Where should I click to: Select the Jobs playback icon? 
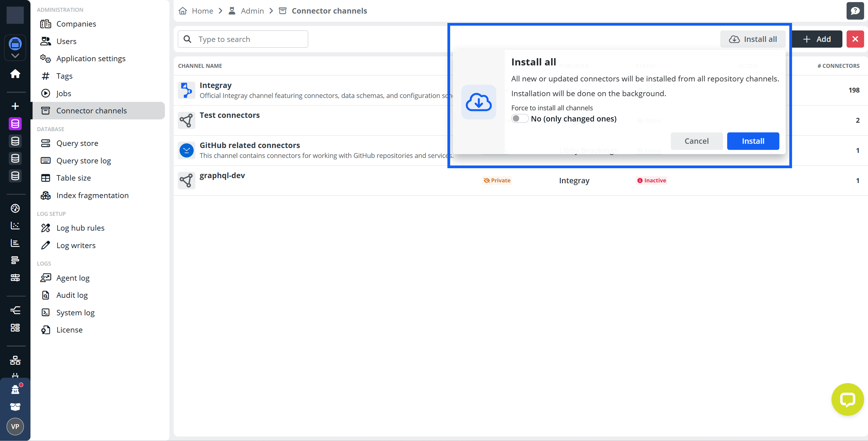click(46, 93)
